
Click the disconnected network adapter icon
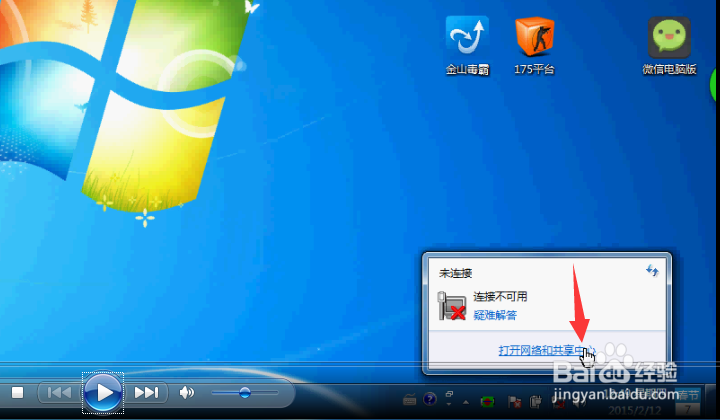coord(452,306)
